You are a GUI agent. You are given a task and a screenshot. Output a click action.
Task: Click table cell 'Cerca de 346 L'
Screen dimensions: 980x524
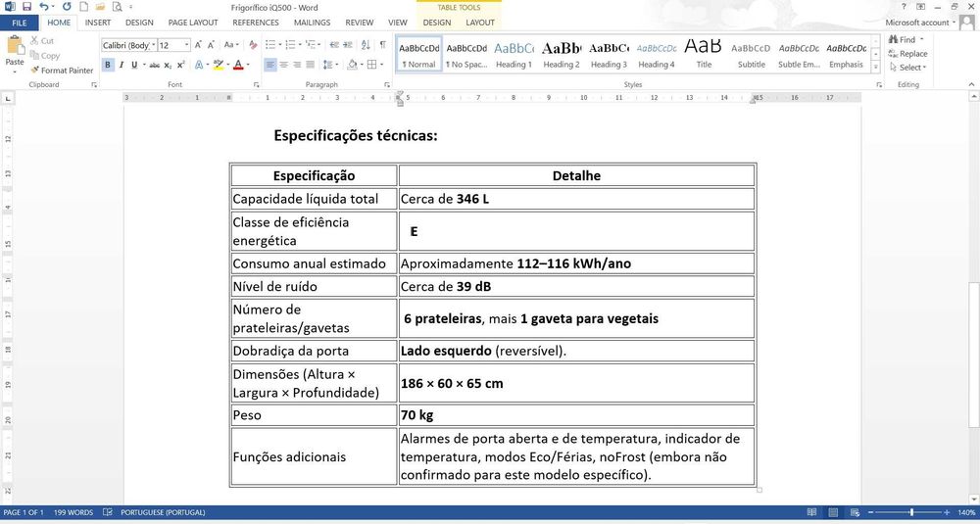point(576,199)
